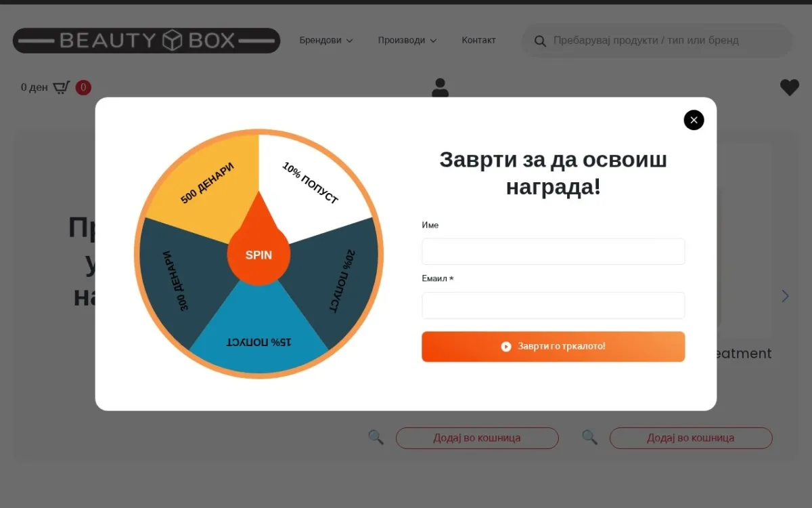Click the right Додај во кошница button
The width and height of the screenshot is (812, 508).
click(691, 438)
